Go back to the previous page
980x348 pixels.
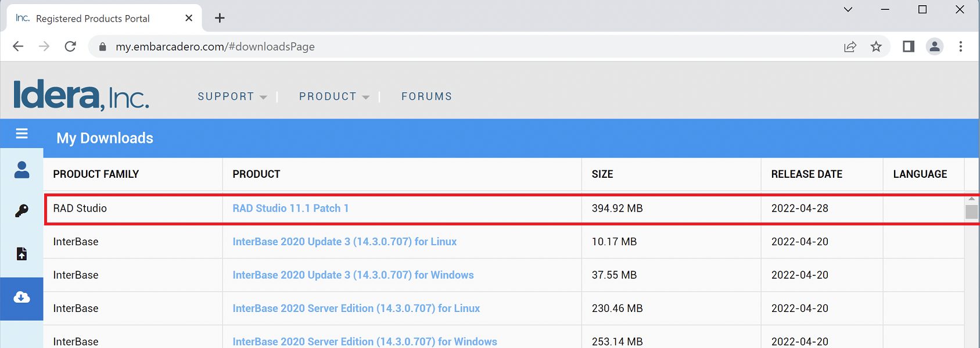pyautogui.click(x=18, y=46)
